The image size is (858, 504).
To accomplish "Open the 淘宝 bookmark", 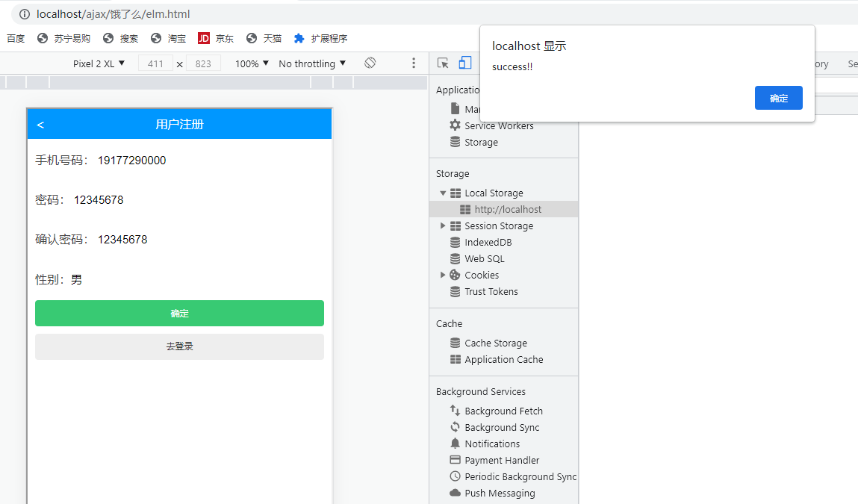I will (168, 38).
